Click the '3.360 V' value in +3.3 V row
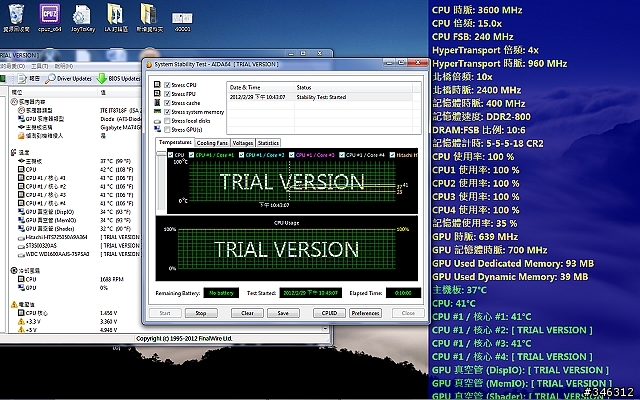 109,322
